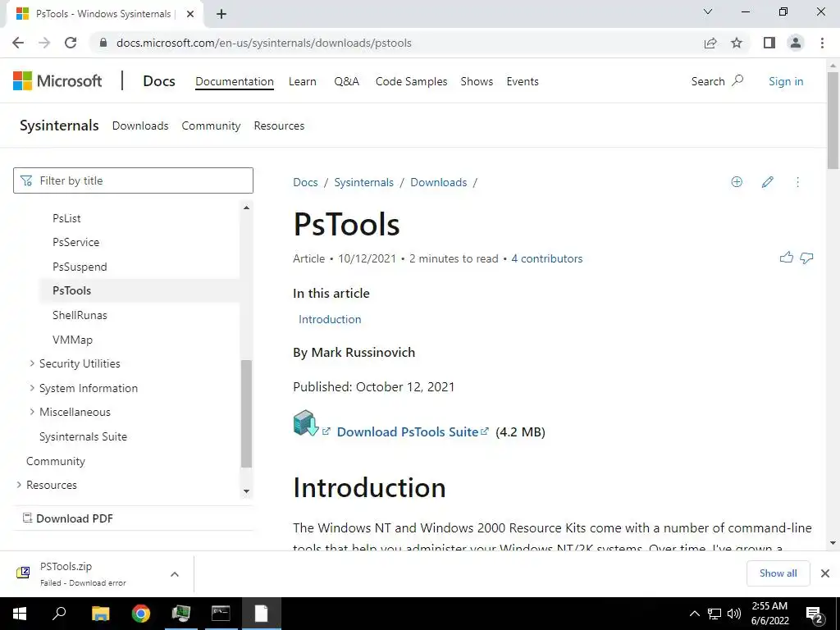Expand the System Information tree node
This screenshot has width=840, height=630.
pyautogui.click(x=32, y=387)
